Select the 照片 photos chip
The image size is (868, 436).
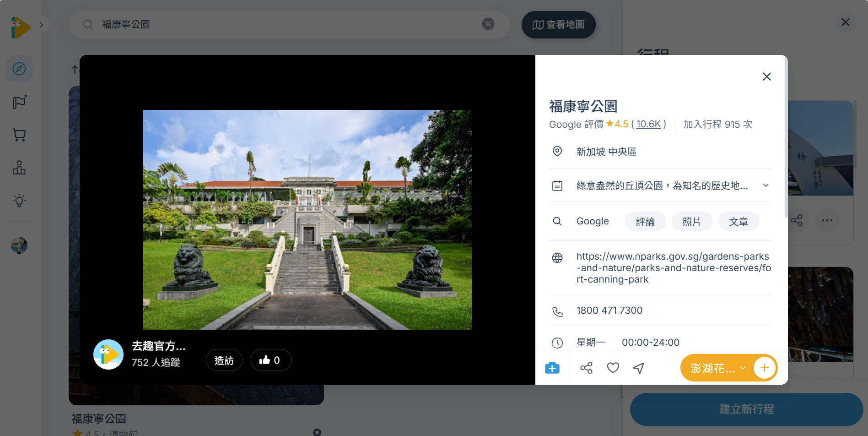click(692, 222)
